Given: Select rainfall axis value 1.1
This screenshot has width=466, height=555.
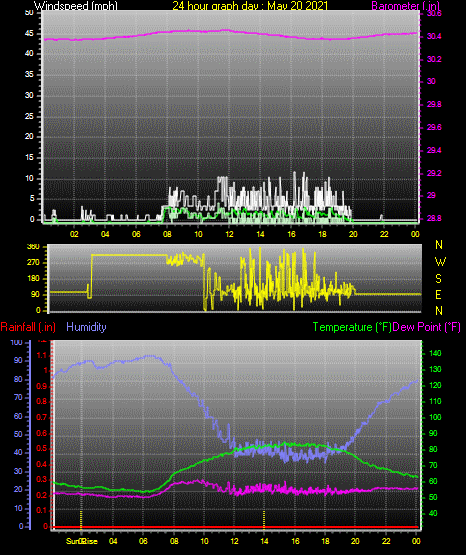Looking at the screenshot, I should 42,355.
